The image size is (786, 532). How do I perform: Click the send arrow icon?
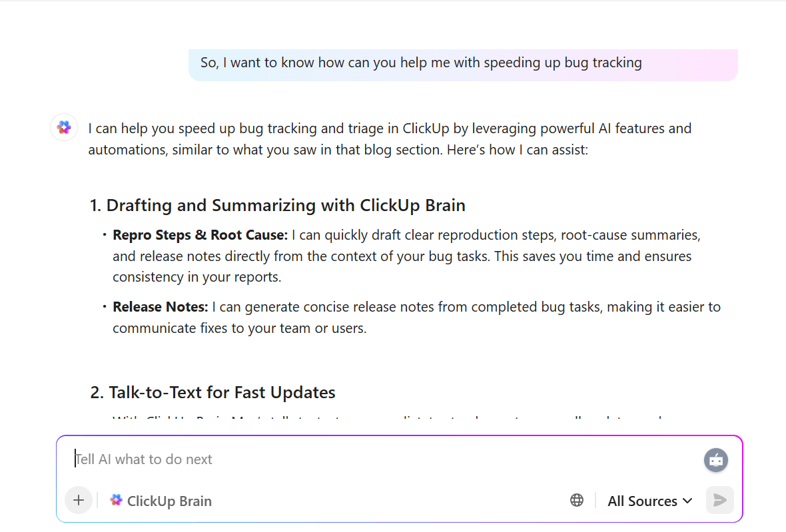coord(719,500)
